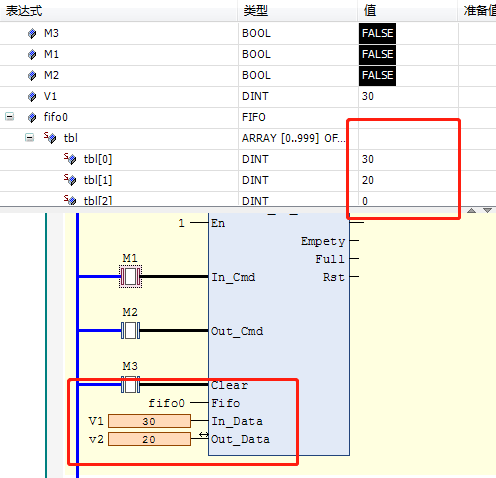This screenshot has height=478, width=496.
Task: Click the Out_Data pin label
Action: coord(240,439)
